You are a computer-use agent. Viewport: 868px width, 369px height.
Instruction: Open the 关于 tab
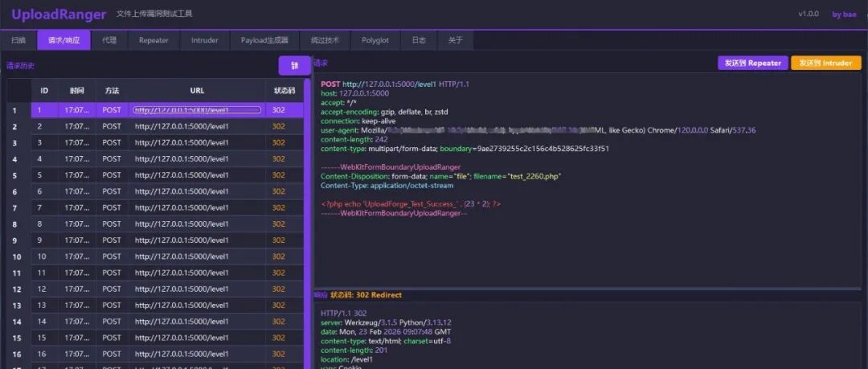(455, 40)
